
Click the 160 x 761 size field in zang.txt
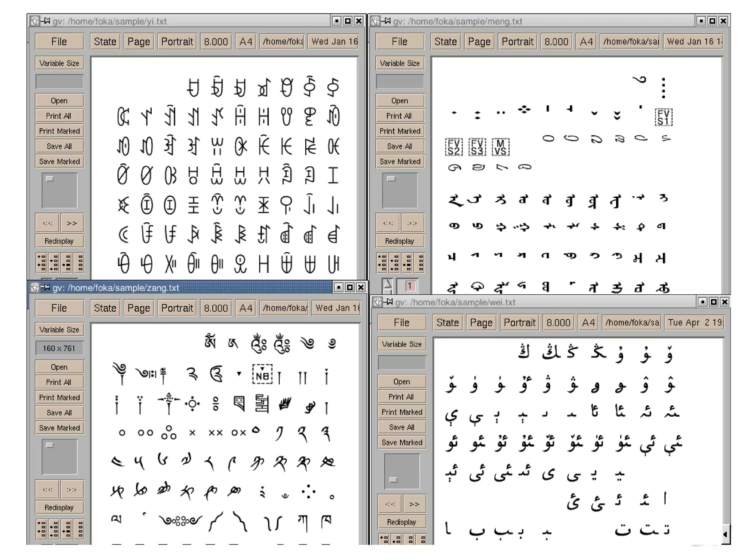(x=59, y=348)
